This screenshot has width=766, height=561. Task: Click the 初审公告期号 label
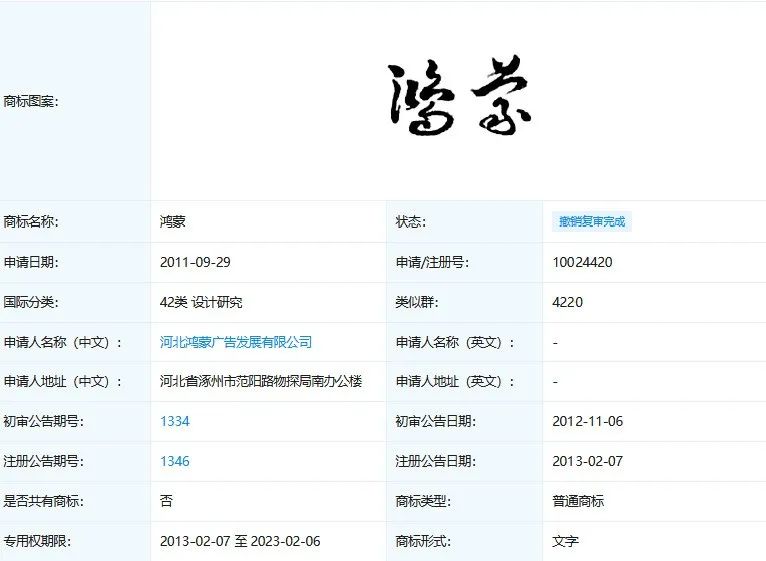[43, 421]
